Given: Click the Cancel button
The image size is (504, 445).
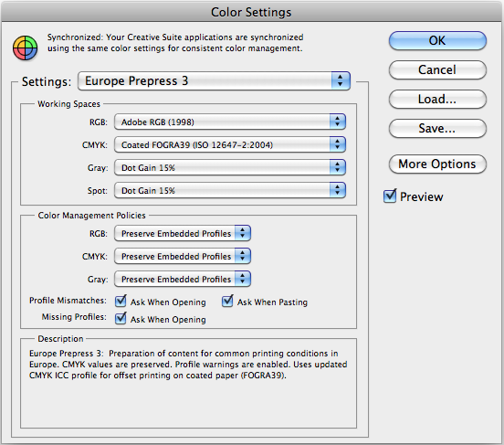Looking at the screenshot, I should coord(437,69).
